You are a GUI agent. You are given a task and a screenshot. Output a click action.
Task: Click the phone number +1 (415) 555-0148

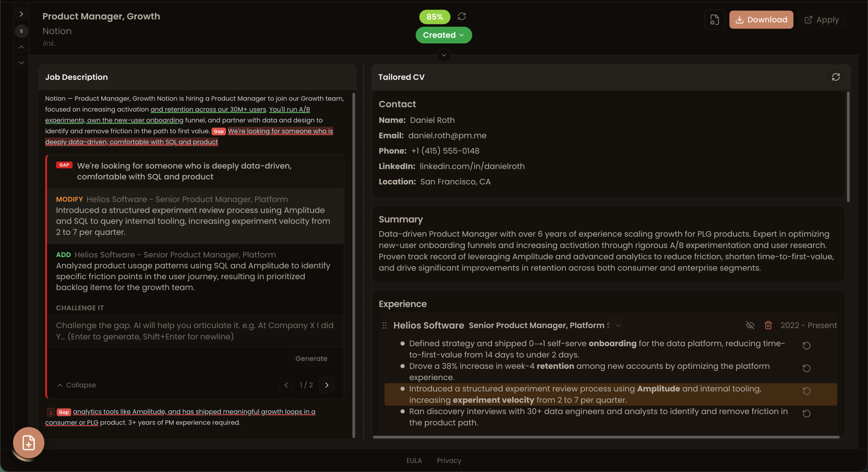pos(445,151)
